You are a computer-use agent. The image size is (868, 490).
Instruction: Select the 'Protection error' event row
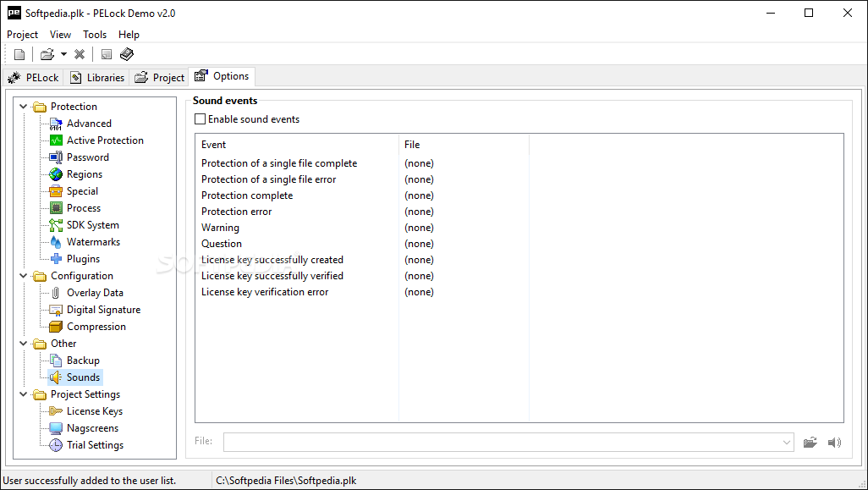pos(236,212)
